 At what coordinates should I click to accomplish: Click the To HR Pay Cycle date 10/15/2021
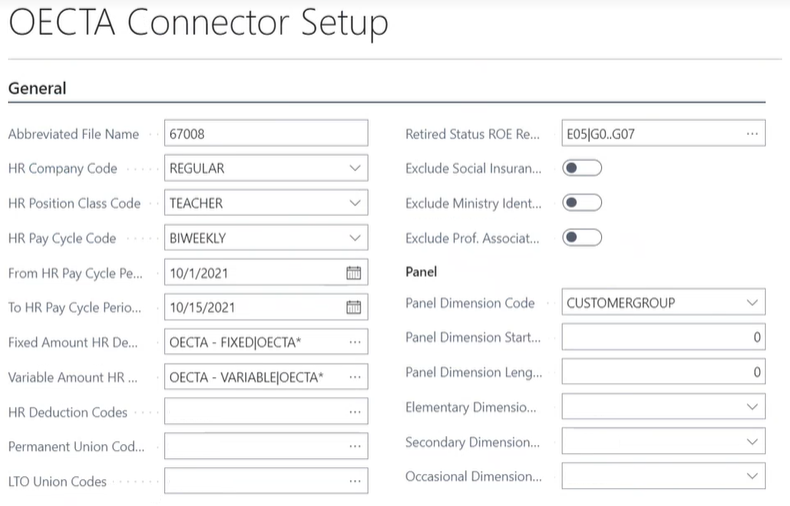pyautogui.click(x=202, y=307)
